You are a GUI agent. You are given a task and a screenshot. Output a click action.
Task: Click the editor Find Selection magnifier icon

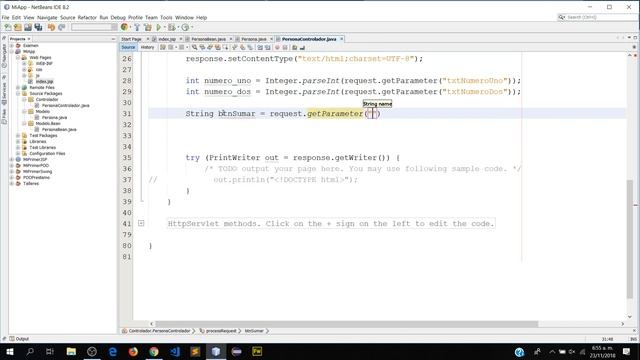pos(195,47)
